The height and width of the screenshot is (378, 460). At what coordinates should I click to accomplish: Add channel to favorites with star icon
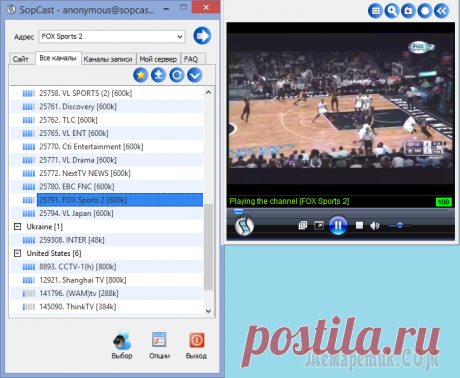click(141, 75)
